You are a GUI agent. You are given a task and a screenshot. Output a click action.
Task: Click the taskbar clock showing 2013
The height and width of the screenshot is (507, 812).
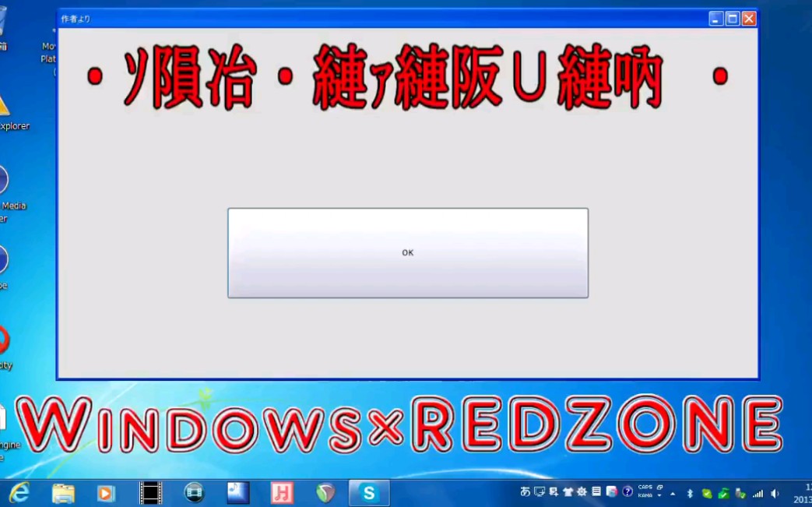coord(803,494)
